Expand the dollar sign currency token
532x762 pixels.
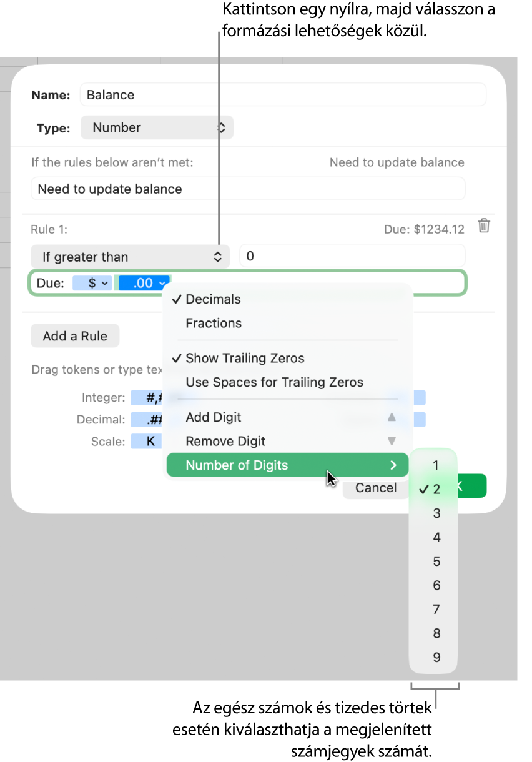pos(92,283)
